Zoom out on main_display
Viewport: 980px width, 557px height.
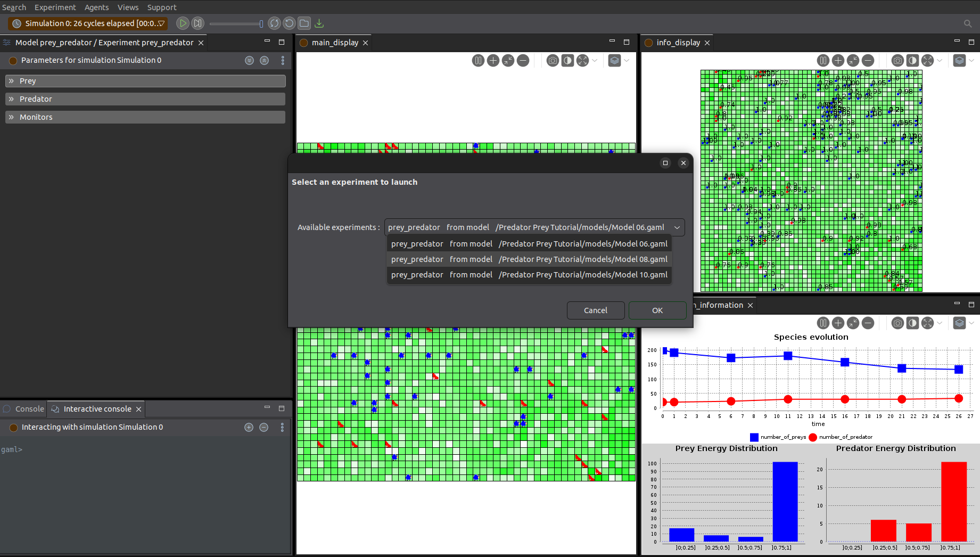point(523,61)
